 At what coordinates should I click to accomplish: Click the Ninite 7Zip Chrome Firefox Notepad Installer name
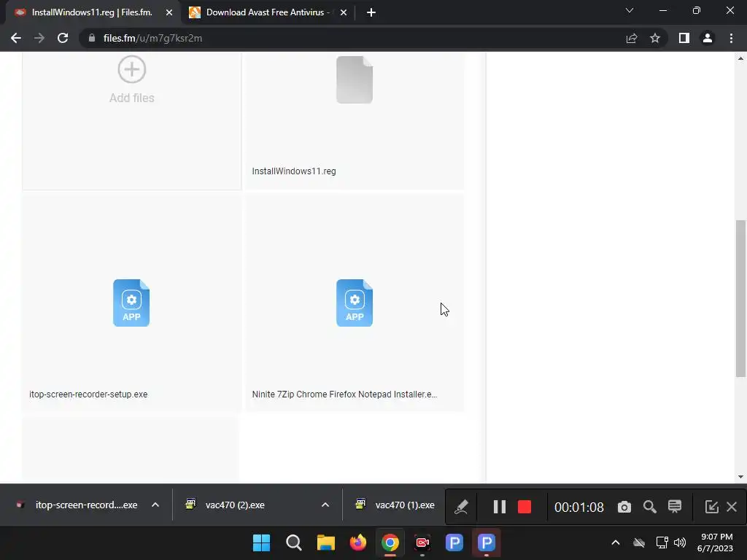click(x=344, y=394)
